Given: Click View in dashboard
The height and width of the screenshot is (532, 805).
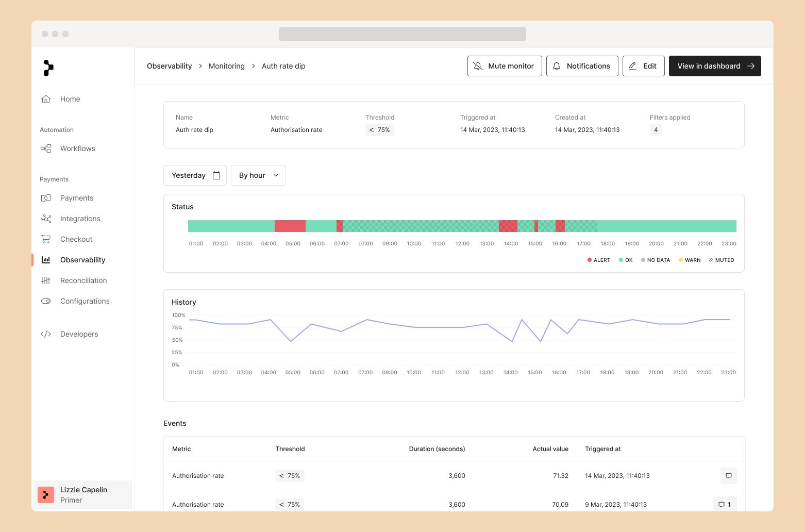Looking at the screenshot, I should 714,66.
